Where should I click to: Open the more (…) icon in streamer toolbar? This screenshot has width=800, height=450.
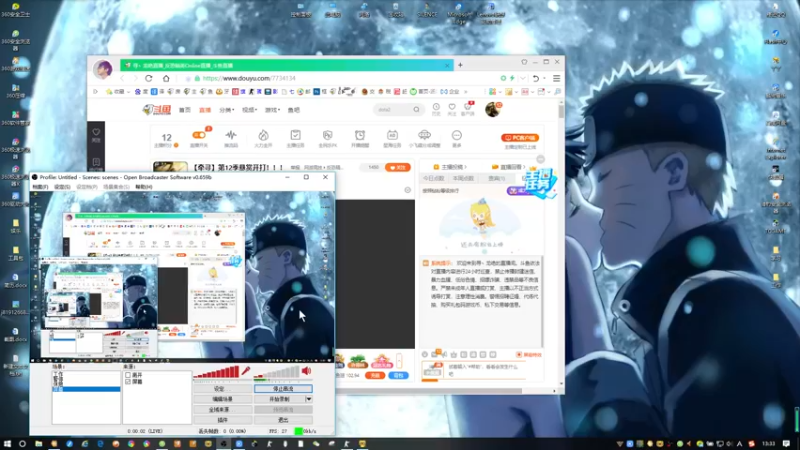pos(457,135)
